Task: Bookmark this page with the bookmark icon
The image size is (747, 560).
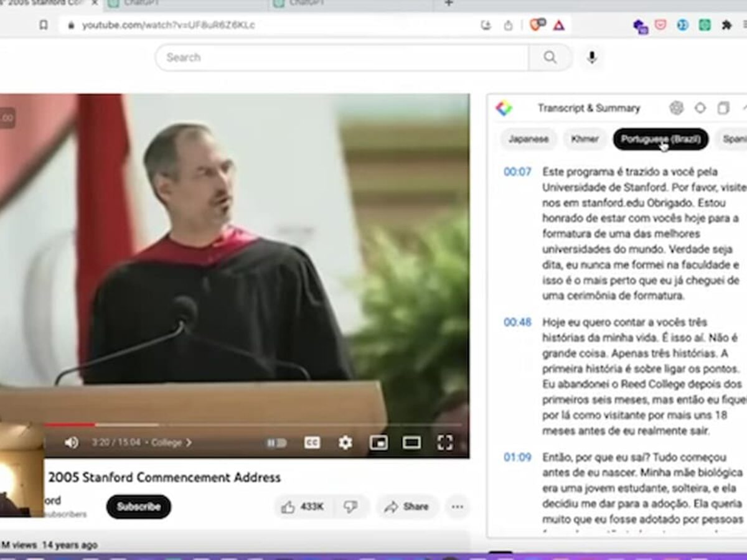Action: click(x=43, y=26)
